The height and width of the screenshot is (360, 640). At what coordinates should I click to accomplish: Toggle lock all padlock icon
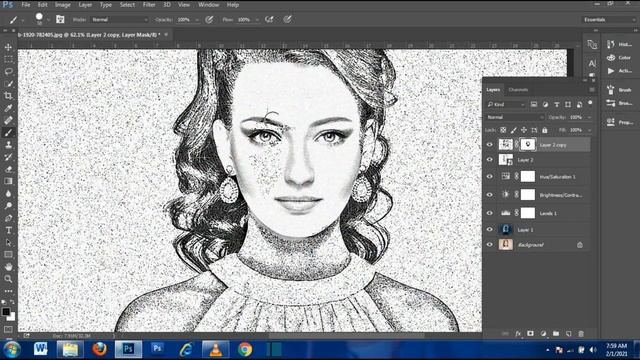click(544, 130)
